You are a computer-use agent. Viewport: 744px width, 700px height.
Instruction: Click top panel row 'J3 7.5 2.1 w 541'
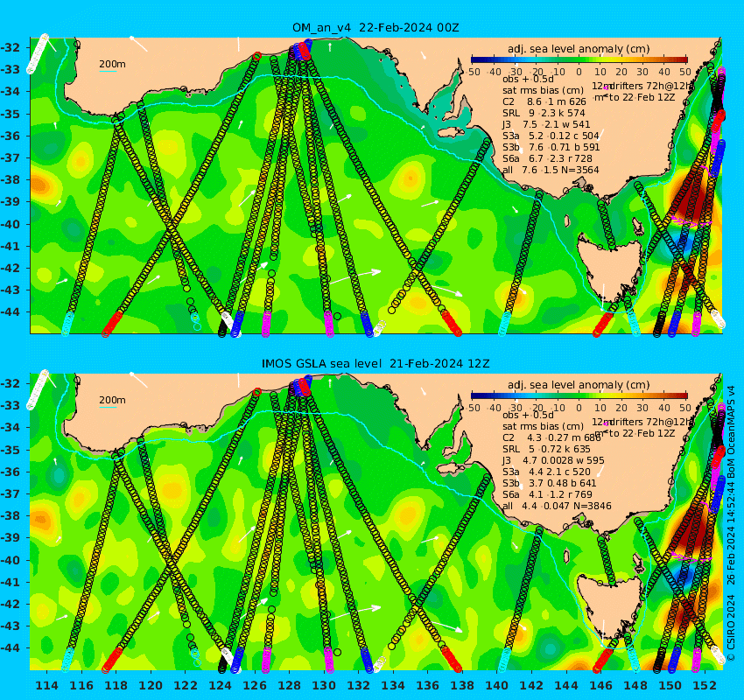coord(546,124)
